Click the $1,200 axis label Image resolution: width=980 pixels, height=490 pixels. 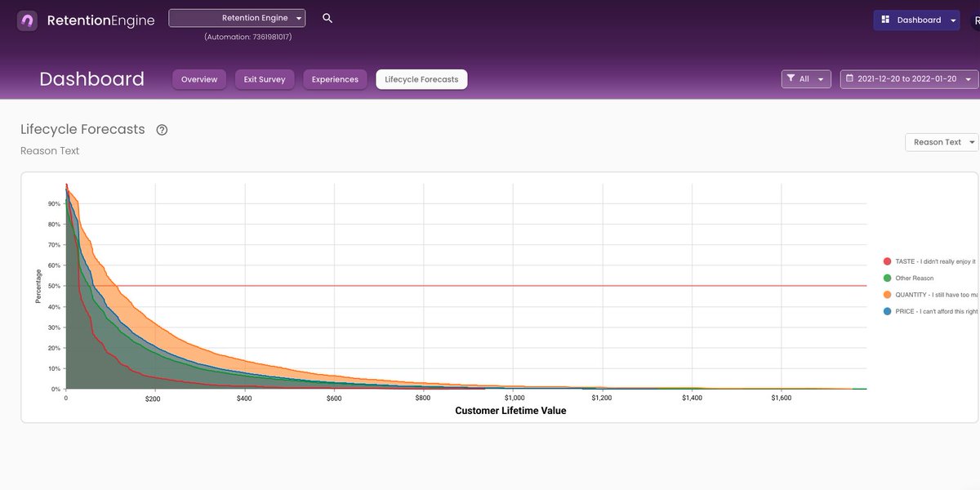pyautogui.click(x=601, y=399)
